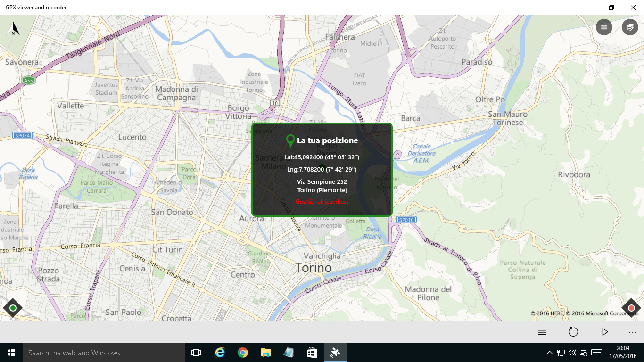This screenshot has width=644, height=362.
Task: Open the Windows Store taskbar icon
Action: 312,353
